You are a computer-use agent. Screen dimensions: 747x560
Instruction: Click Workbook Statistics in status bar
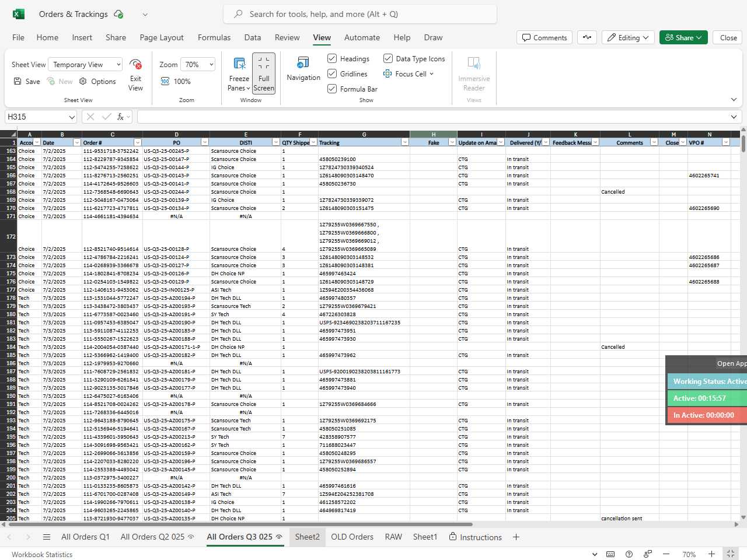(x=42, y=555)
